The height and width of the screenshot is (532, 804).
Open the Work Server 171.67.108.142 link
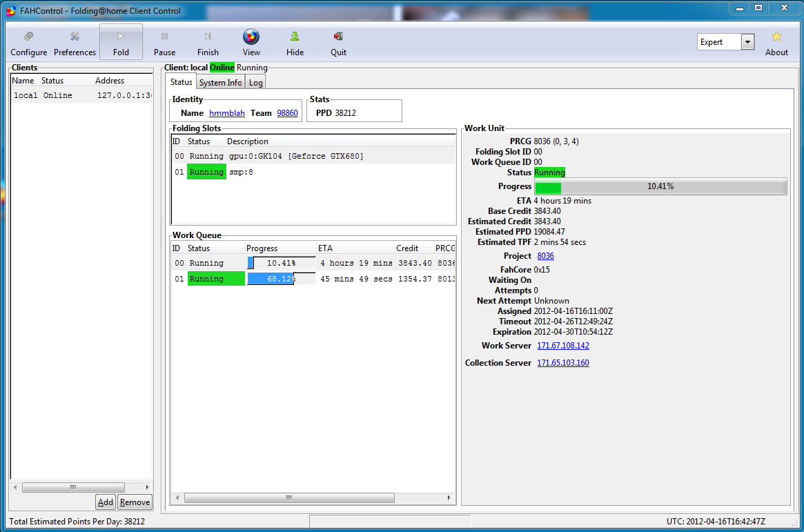(x=563, y=346)
